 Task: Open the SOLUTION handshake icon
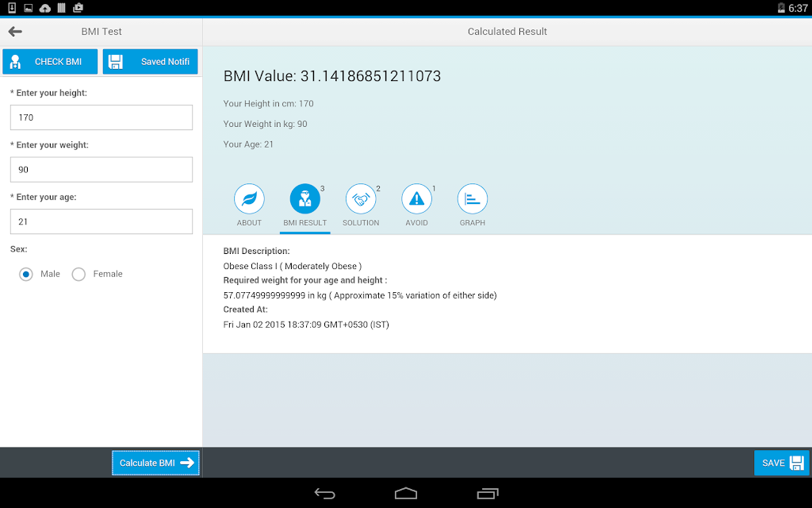pos(361,198)
